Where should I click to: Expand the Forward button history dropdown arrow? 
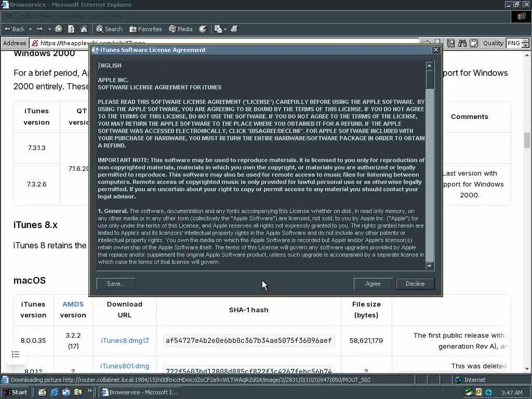coord(49,30)
